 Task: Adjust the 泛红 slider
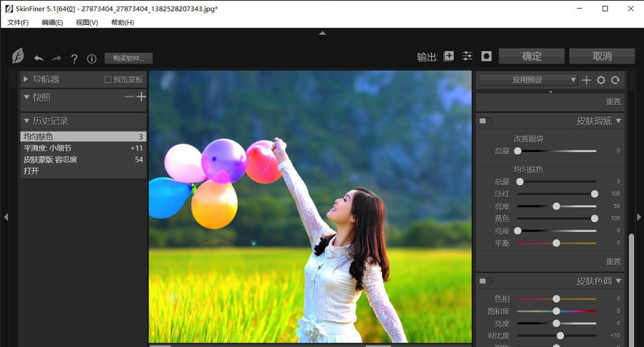click(557, 194)
